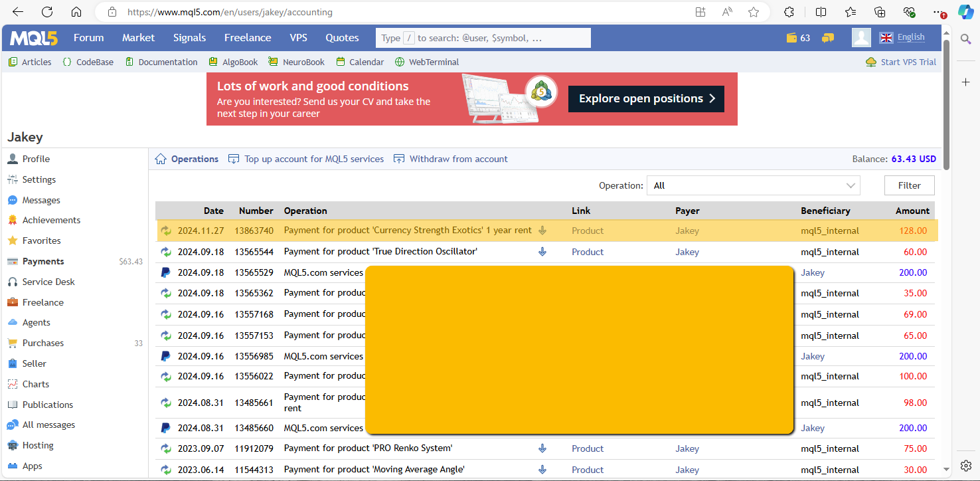Open Documentation from the sub-navigation
Viewport: 980px width, 481px height.
pyautogui.click(x=161, y=62)
